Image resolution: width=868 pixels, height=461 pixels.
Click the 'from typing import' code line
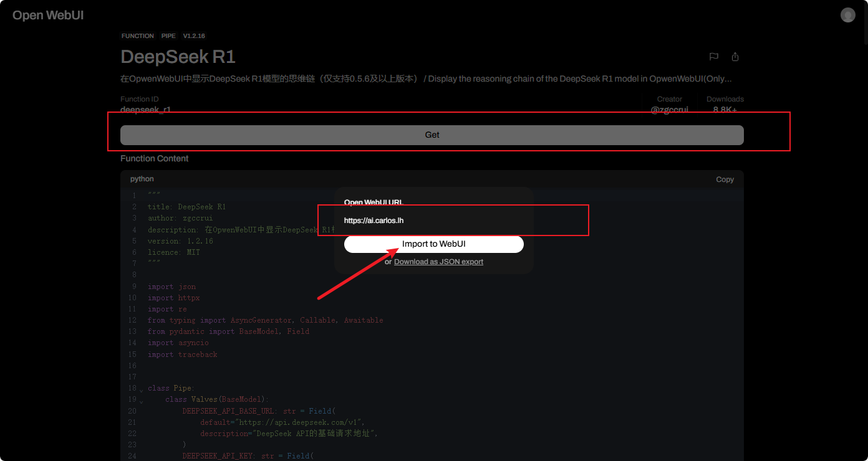[266, 320]
